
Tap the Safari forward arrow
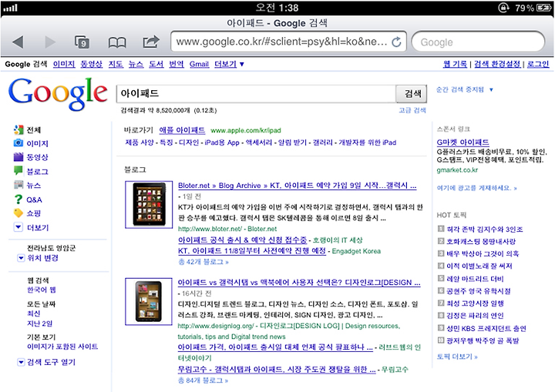(x=50, y=42)
